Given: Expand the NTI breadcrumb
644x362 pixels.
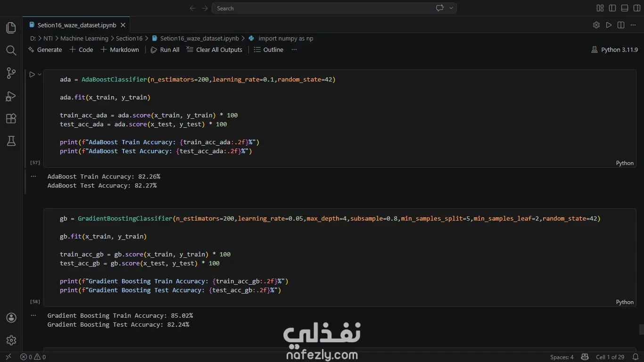Looking at the screenshot, I should pyautogui.click(x=48, y=38).
